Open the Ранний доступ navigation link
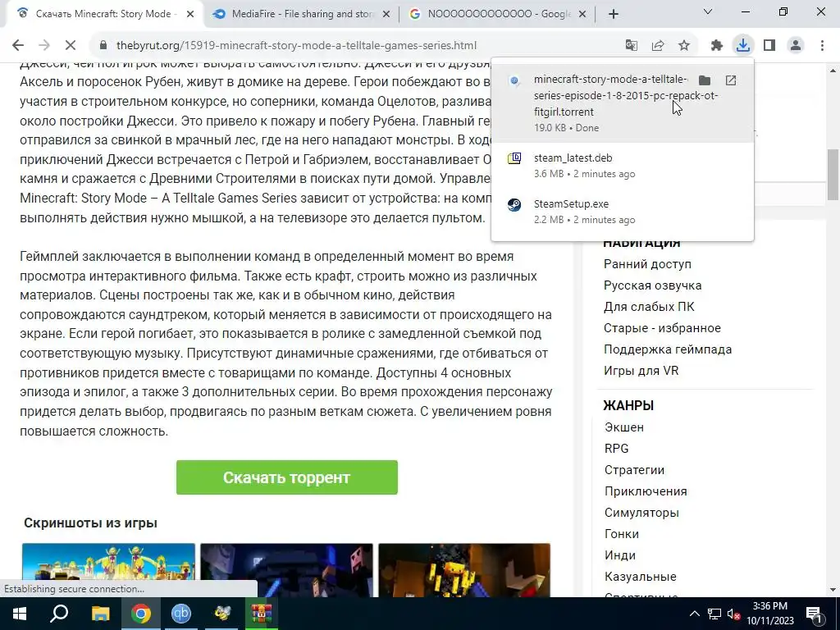This screenshot has height=630, width=840. point(647,264)
